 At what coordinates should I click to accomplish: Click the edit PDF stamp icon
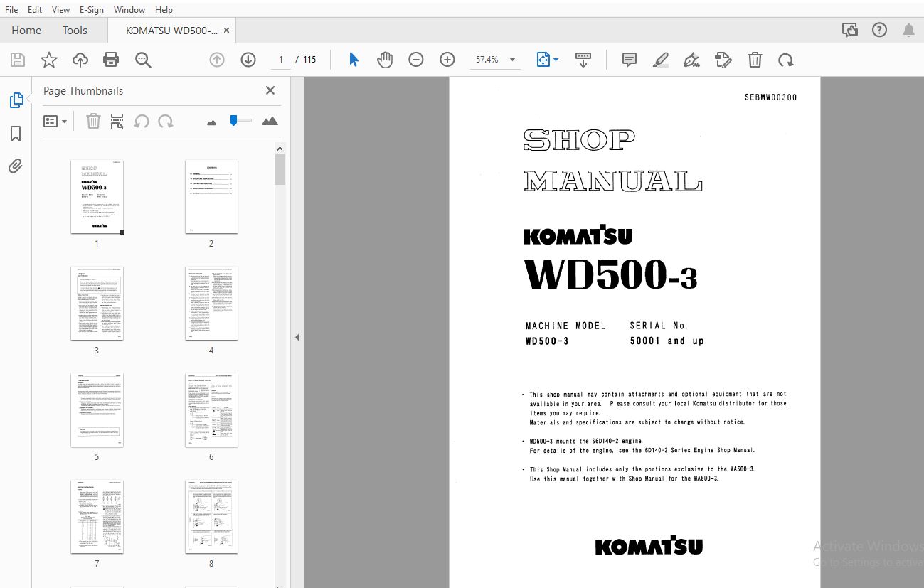723,60
